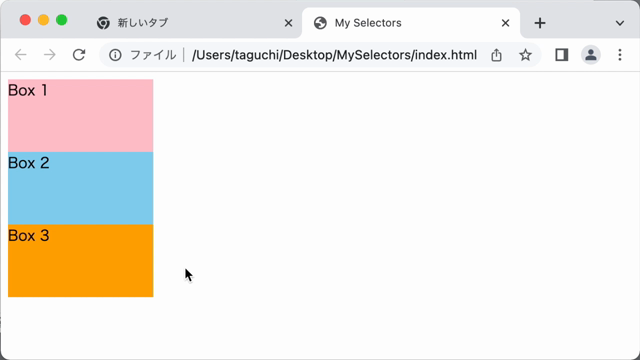Click the sky blue Box 2
The width and height of the screenshot is (640, 360).
click(x=80, y=188)
